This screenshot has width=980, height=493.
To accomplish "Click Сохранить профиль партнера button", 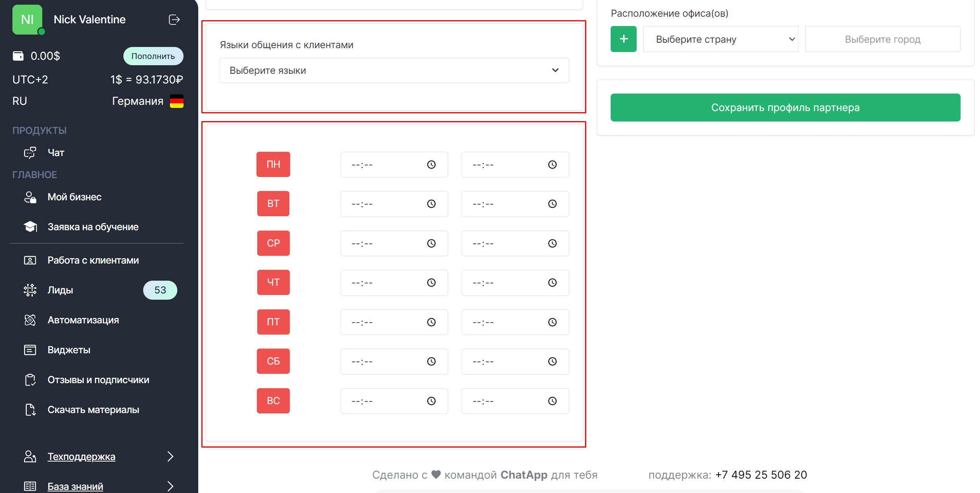I will (x=785, y=108).
